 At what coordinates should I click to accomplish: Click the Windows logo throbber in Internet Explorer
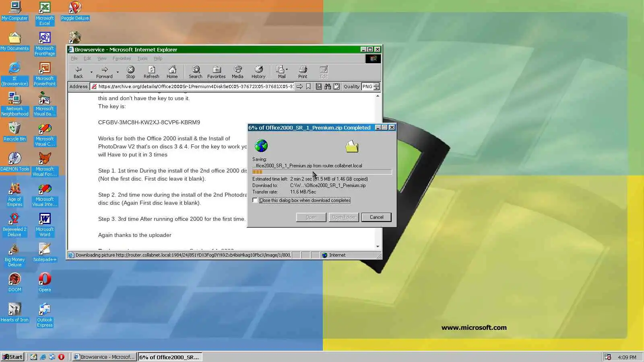click(373, 58)
